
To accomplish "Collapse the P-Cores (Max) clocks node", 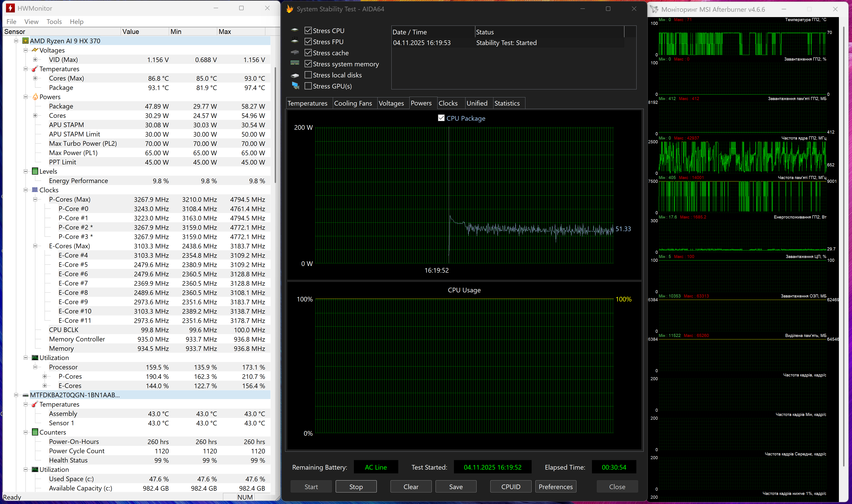I will [x=35, y=199].
